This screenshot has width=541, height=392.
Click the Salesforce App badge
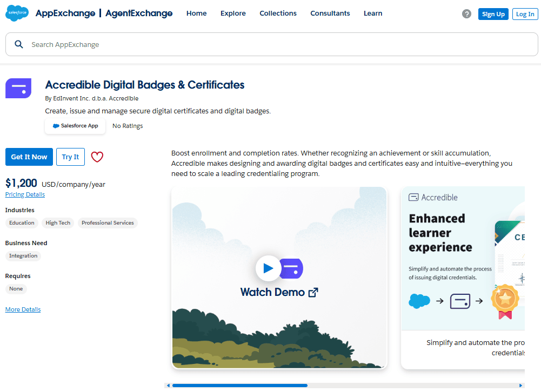[75, 126]
